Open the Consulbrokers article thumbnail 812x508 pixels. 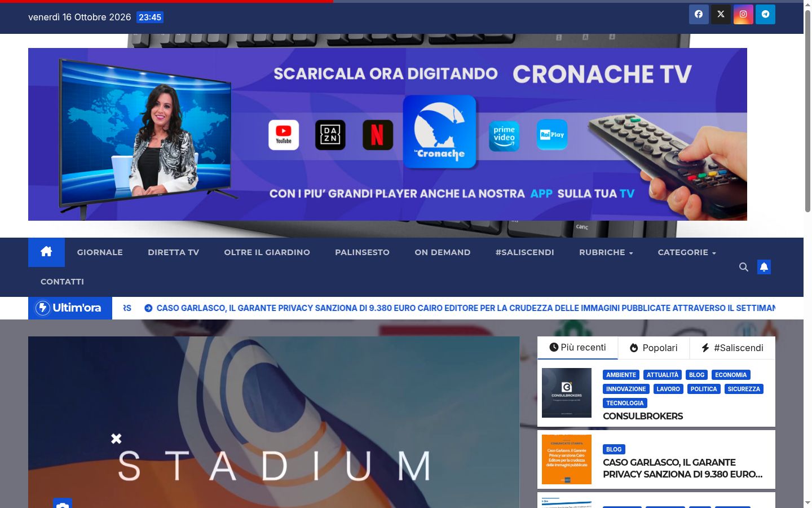click(x=567, y=393)
